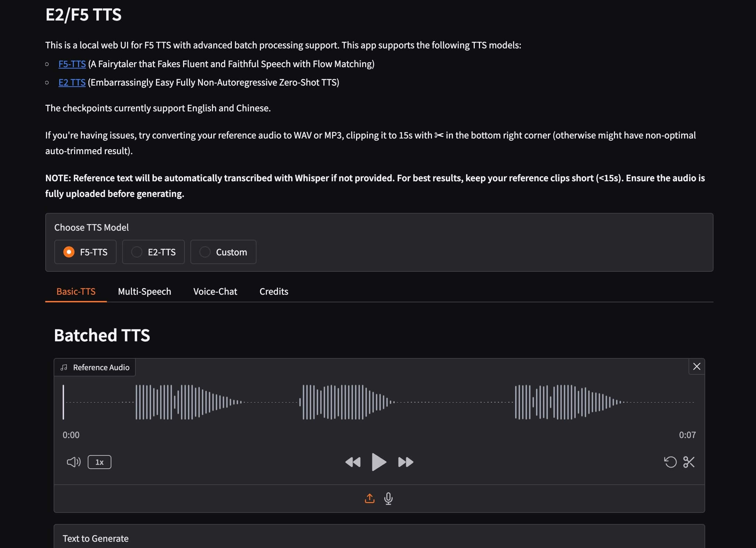Remove the reference audio with X
Viewport: 756px width, 548px height.
coord(697,366)
